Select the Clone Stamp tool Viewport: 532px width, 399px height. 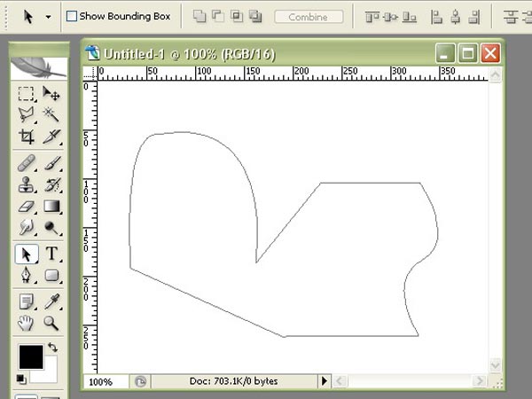(26, 185)
